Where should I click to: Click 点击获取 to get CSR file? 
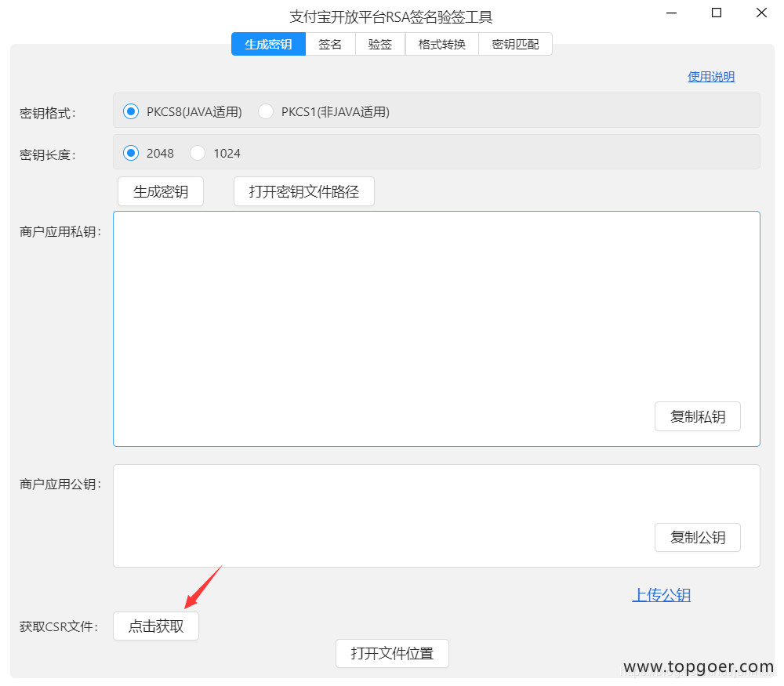(x=156, y=626)
